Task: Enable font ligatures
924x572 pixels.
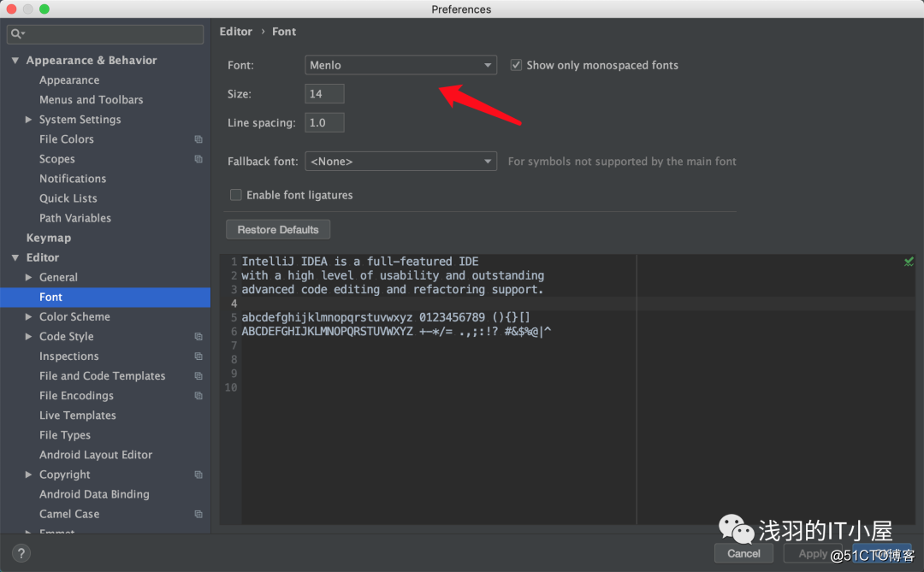Action: pos(235,195)
